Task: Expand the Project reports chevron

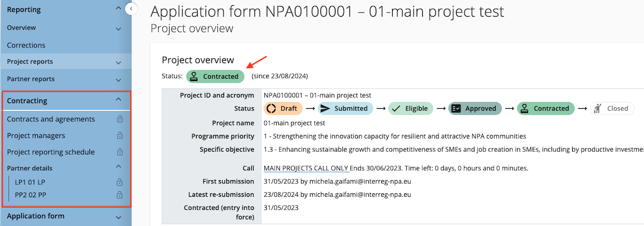Action: click(118, 62)
